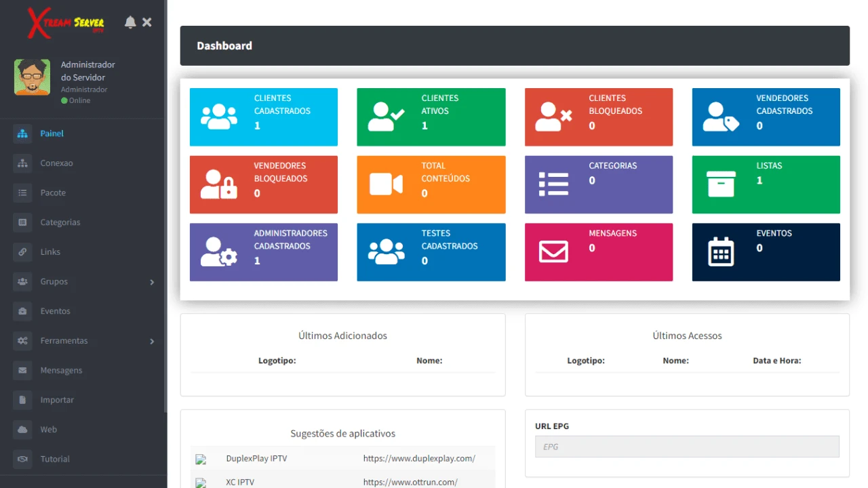Click the Mensagens envelope icon in sidebar

23,371
